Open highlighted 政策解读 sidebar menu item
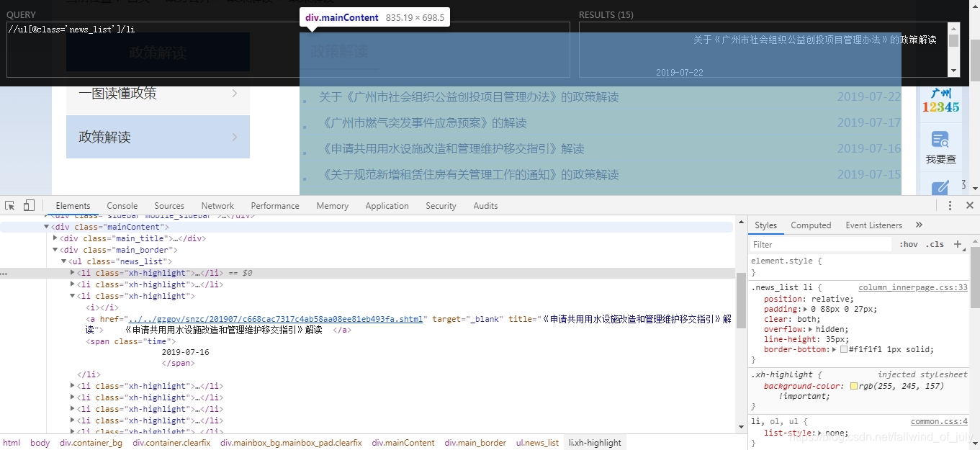 (158, 137)
